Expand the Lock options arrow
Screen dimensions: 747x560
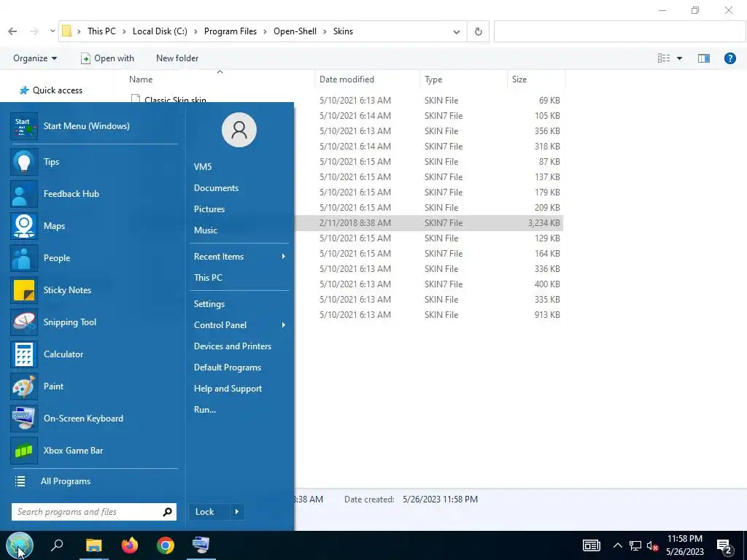tap(237, 512)
